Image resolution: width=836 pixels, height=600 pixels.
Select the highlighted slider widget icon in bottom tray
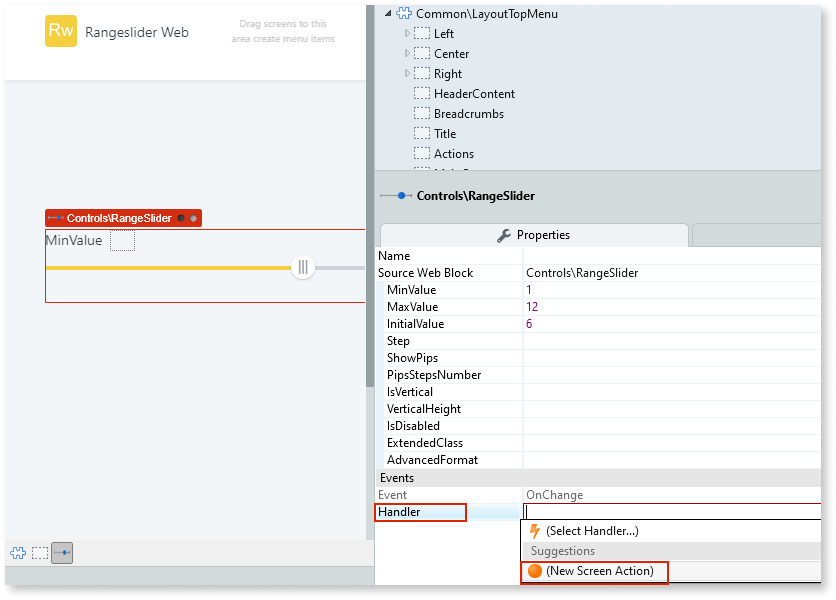[62, 552]
